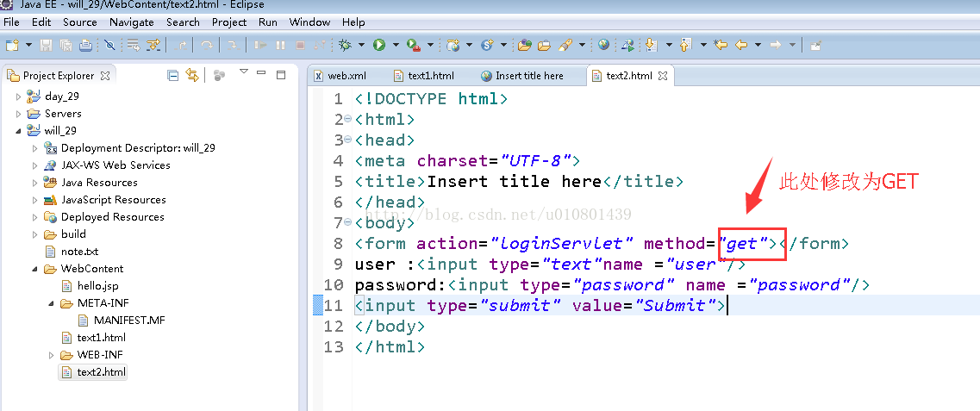Open the Back history dropdown arrow
The height and width of the screenshot is (411, 980).
[758, 45]
